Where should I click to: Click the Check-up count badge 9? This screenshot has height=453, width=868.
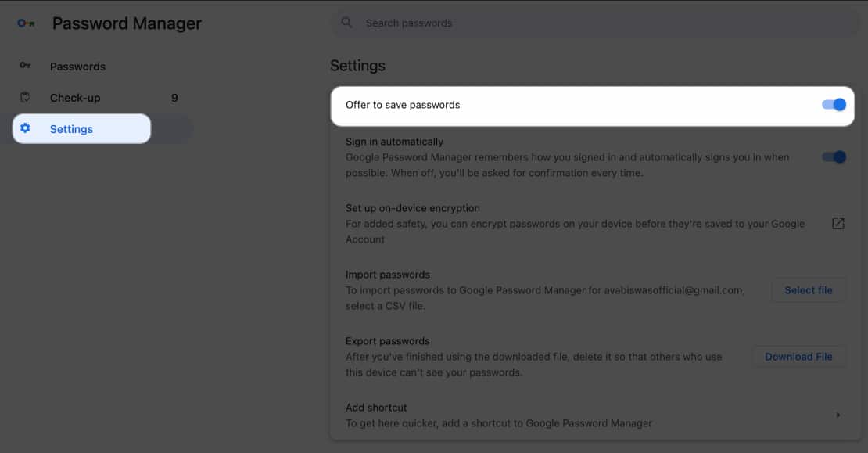point(174,98)
